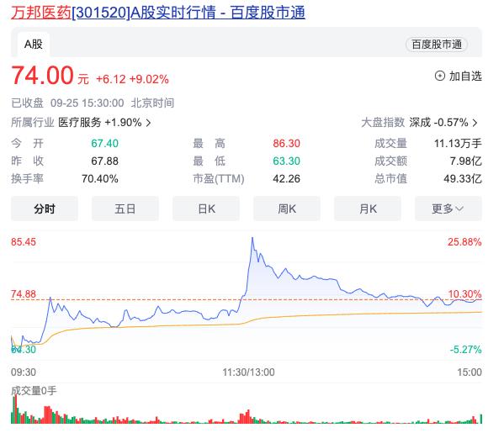The width and height of the screenshot is (504, 433).
Task: Click the 11:30/13:00 midday time marker
Action: tap(248, 372)
